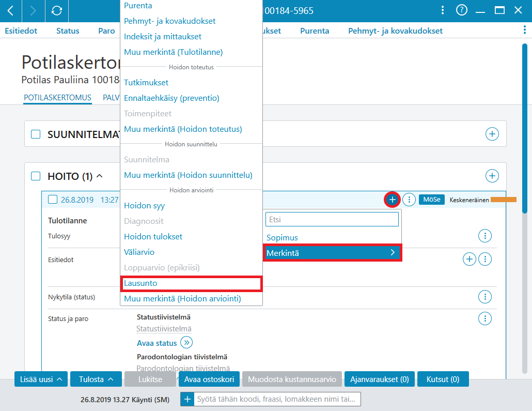Focus the Etsi search field
Viewport: 532px width, 411px height.
point(332,219)
